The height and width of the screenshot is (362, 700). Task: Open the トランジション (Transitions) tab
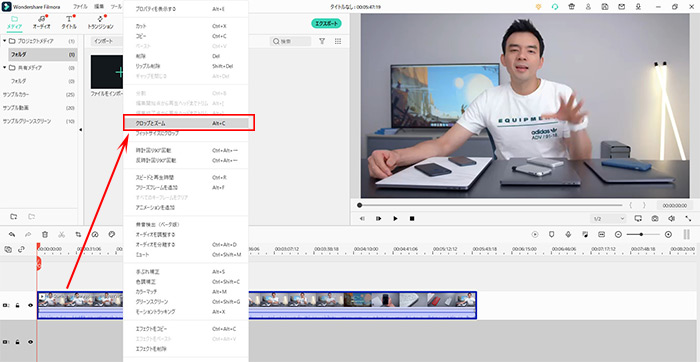(x=100, y=22)
